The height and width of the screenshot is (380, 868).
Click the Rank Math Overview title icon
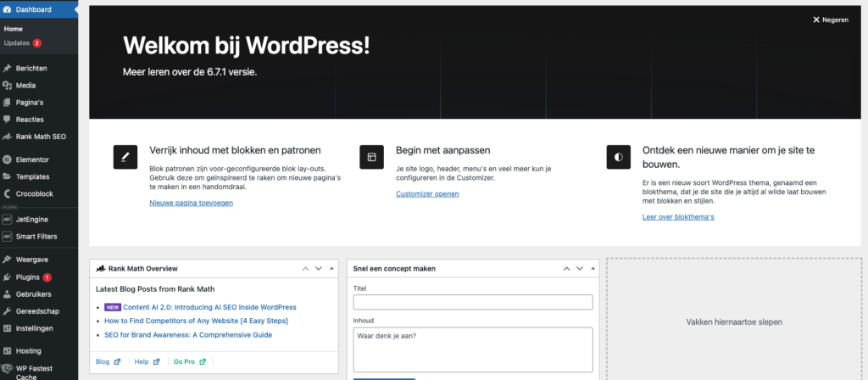click(x=101, y=269)
